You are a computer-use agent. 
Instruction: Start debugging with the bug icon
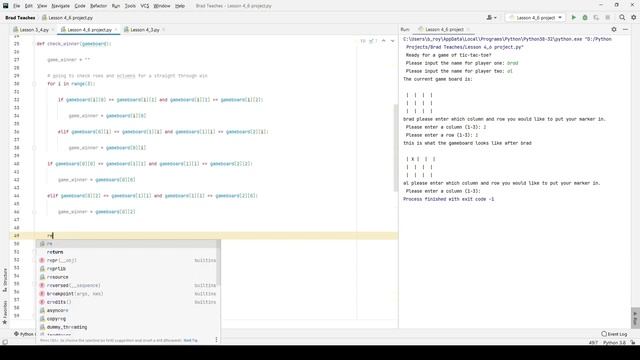(585, 18)
